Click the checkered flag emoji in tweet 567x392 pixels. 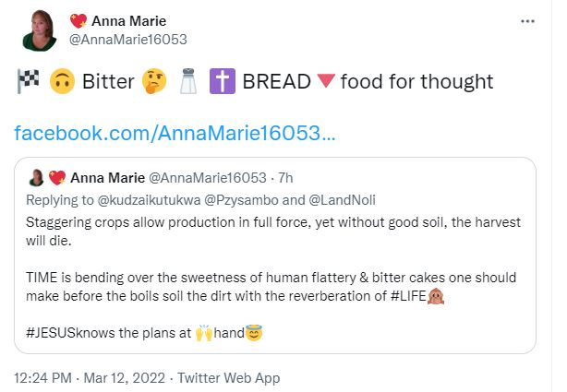click(26, 82)
